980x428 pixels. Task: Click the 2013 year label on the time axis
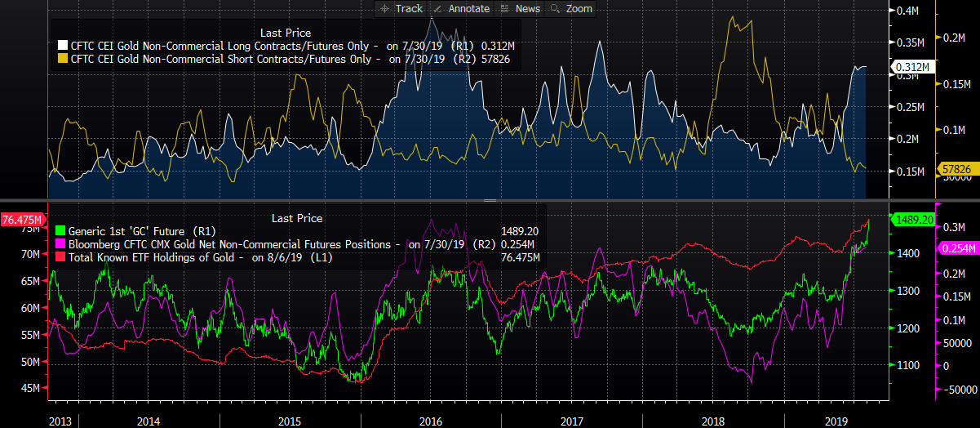point(61,421)
